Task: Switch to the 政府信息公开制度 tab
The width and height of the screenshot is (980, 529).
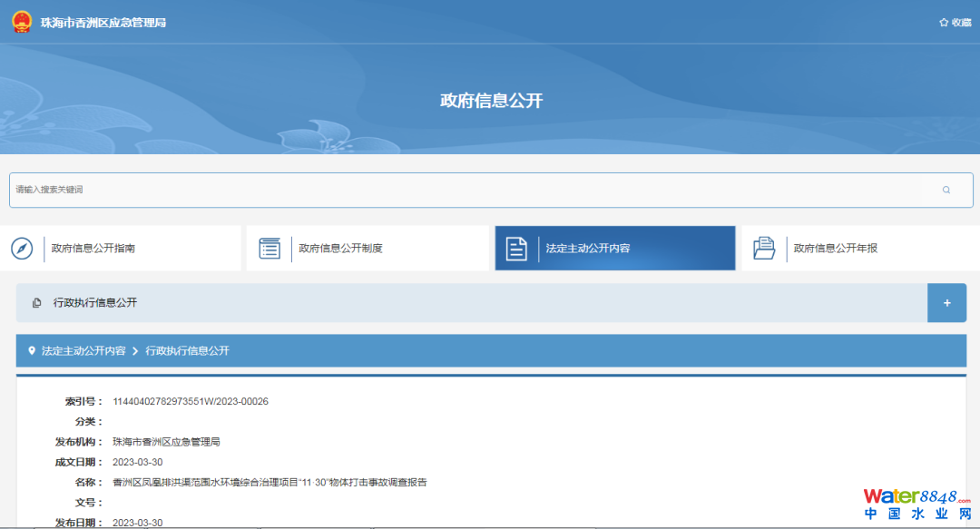Action: pos(340,249)
